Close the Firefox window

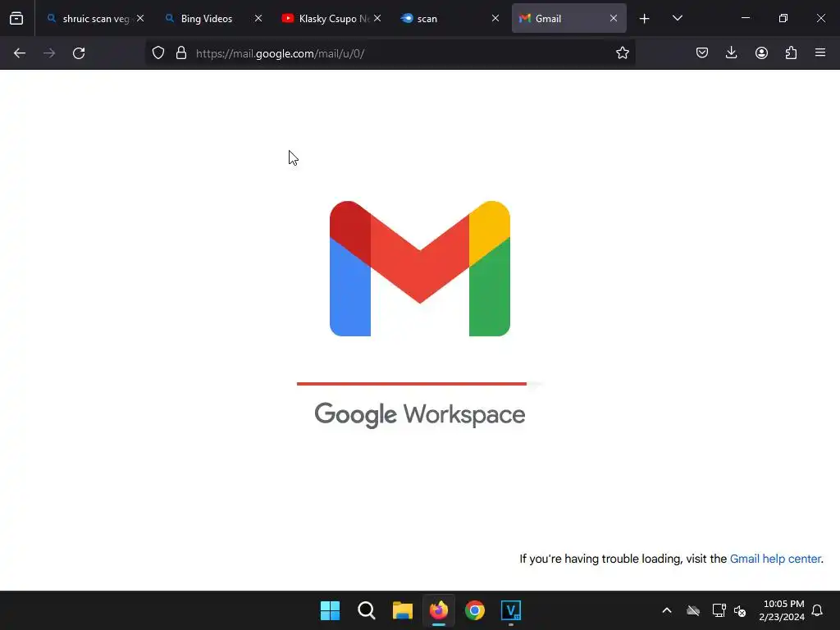pos(820,18)
